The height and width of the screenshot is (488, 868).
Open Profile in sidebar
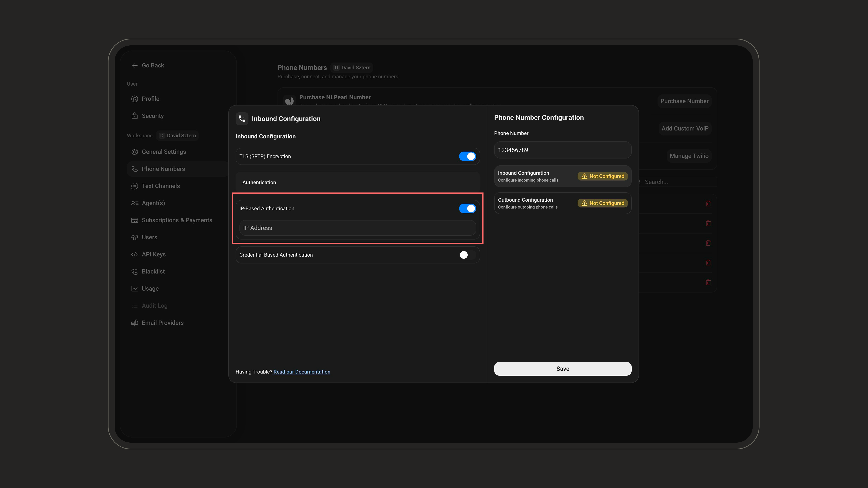click(x=177, y=99)
